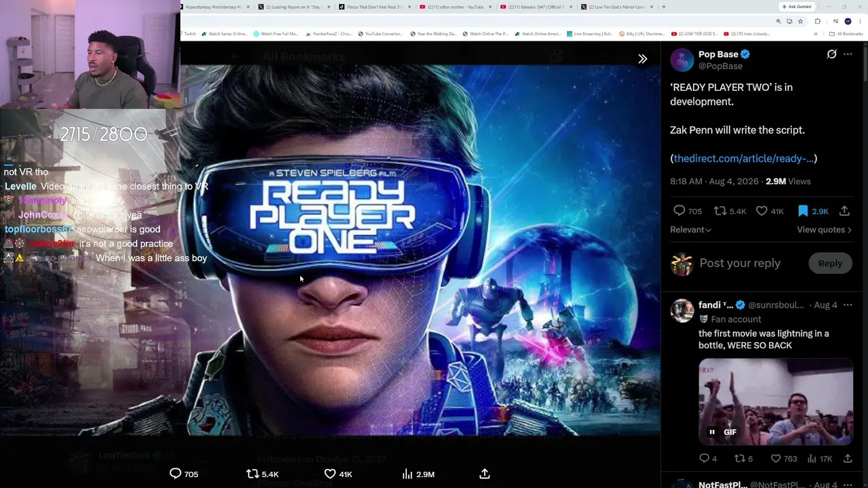Screen dimensions: 868x488
Task: Open the YouTube Converter bookmark
Action: tap(380, 34)
